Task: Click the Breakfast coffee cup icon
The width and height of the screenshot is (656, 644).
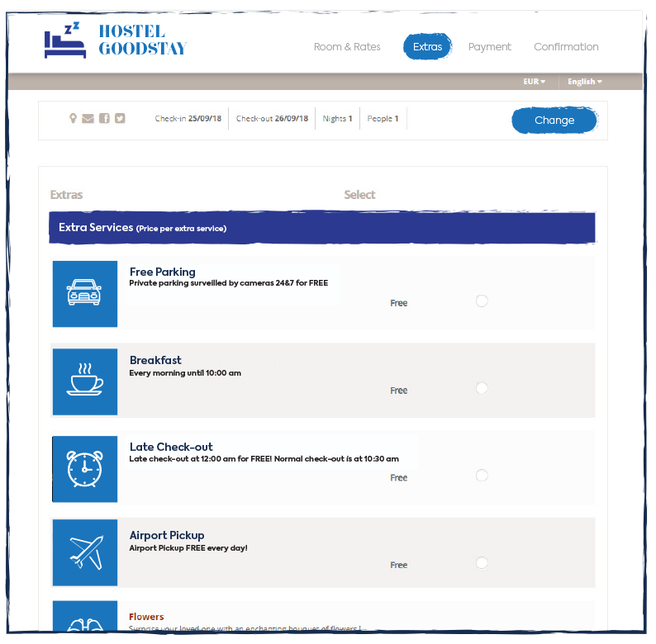Action: click(85, 381)
